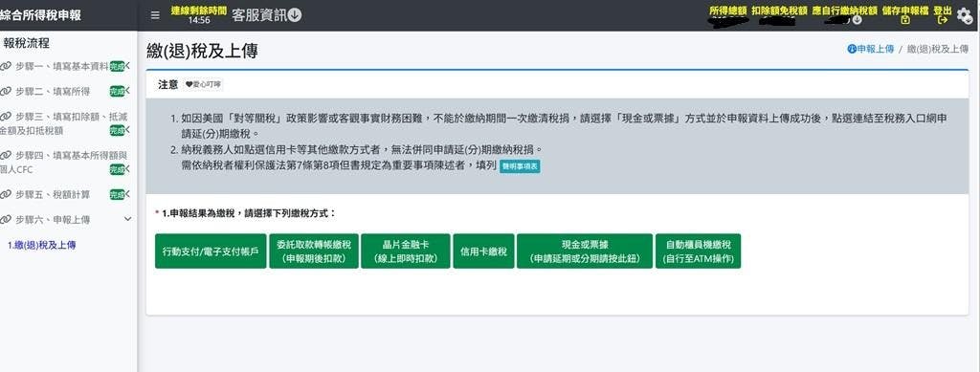
Task: Click the 儲存申報檔 text
Action: (905, 11)
